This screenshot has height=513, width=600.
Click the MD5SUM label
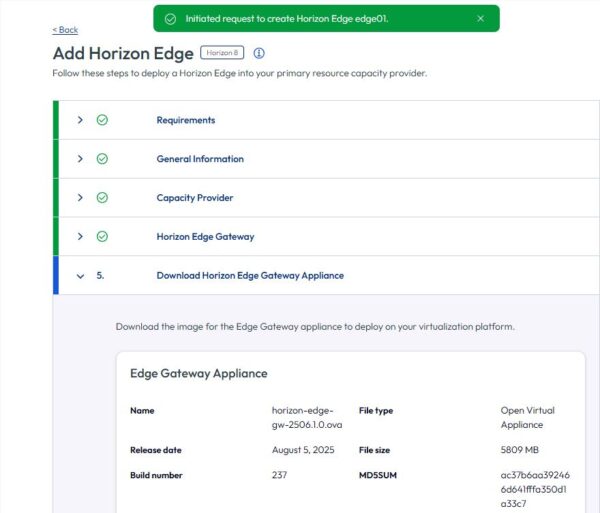(x=378, y=475)
